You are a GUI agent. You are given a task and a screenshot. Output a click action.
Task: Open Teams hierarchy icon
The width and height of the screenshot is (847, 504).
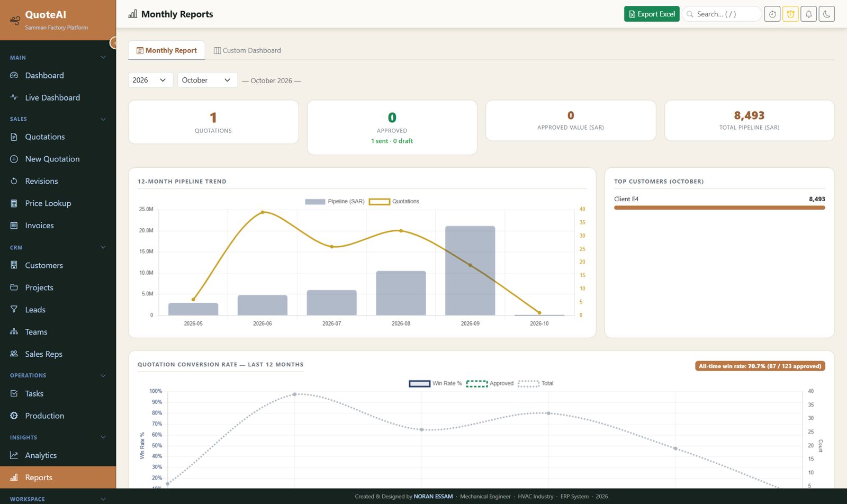14,332
